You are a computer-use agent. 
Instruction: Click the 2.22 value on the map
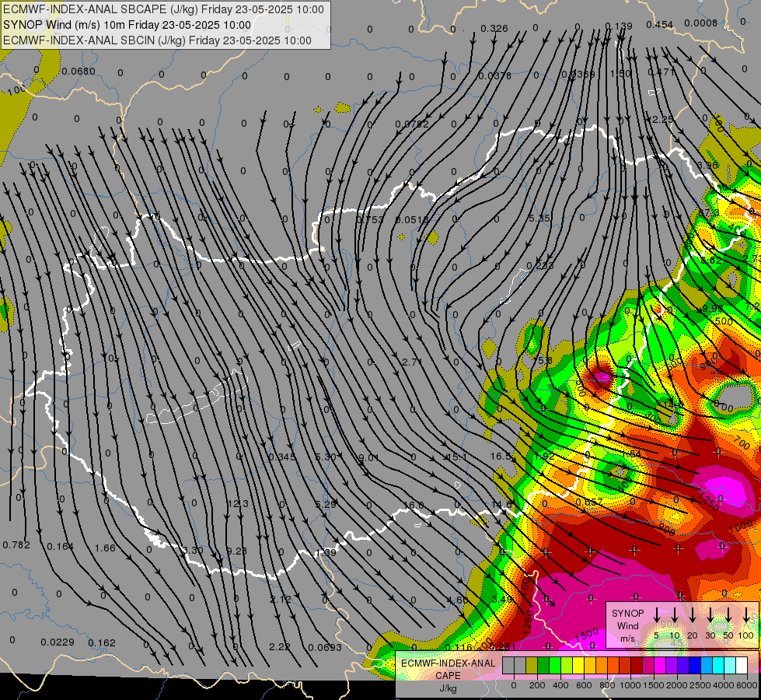tap(280, 646)
